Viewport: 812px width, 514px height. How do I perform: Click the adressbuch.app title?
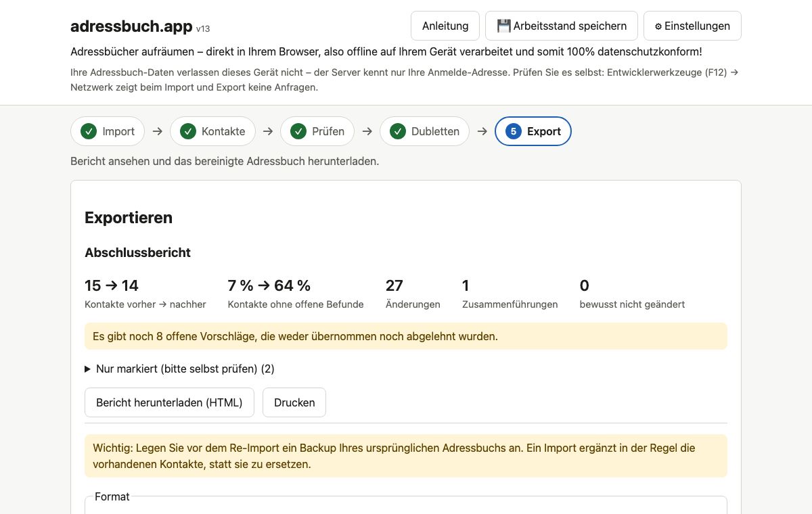click(x=131, y=26)
